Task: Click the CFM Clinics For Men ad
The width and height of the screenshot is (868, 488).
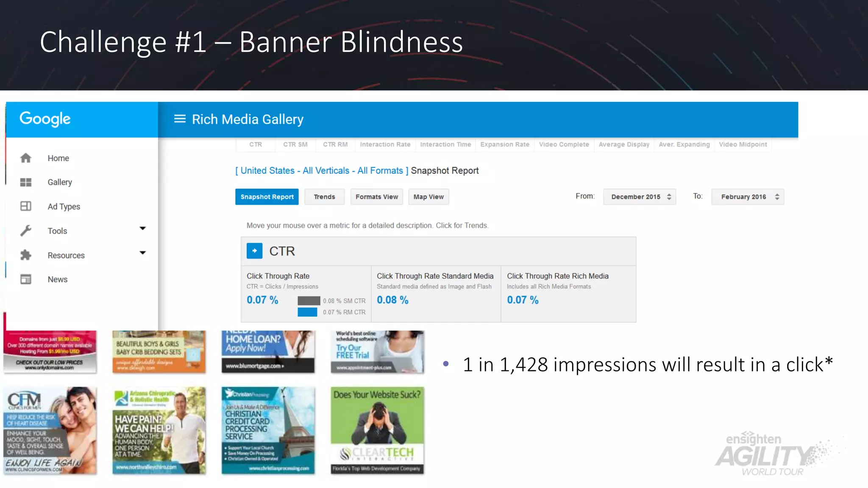Action: pyautogui.click(x=50, y=430)
